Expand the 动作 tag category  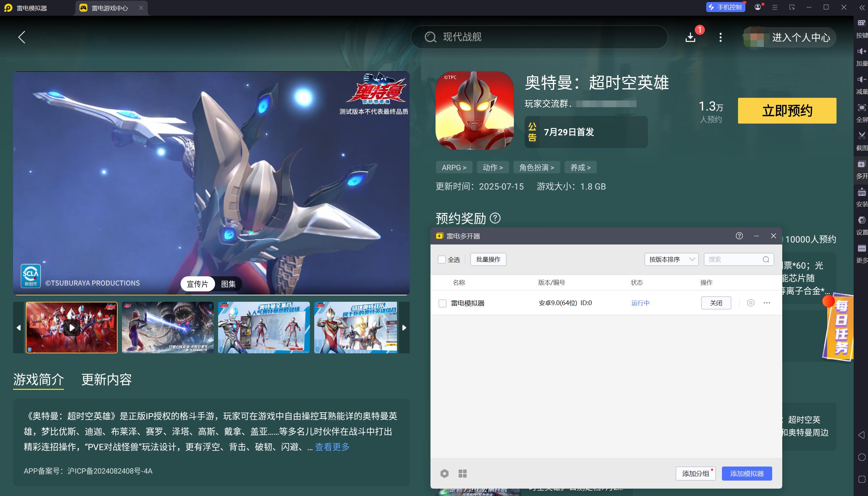492,167
